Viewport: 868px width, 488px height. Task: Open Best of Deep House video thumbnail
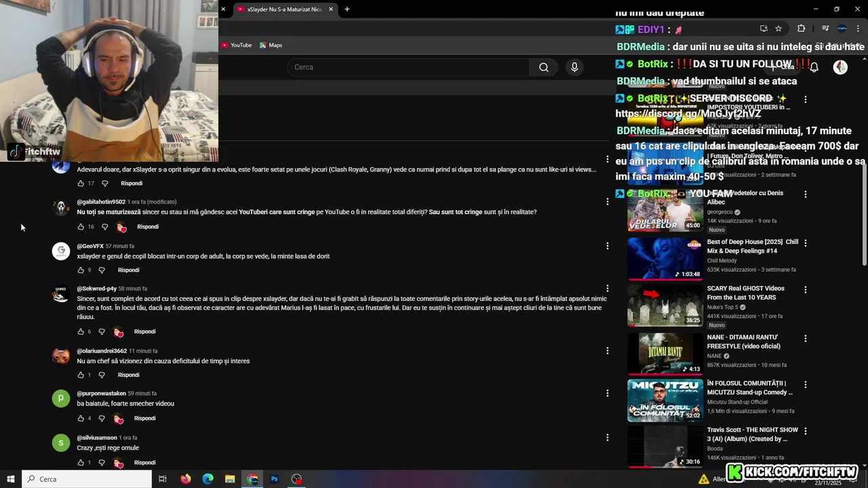click(x=665, y=258)
